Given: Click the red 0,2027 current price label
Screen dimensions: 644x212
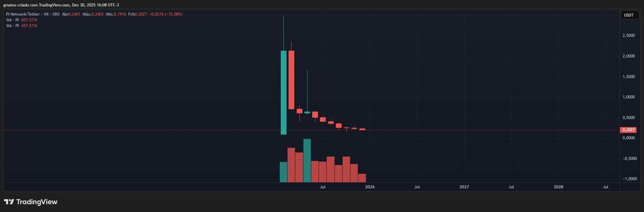Looking at the screenshot, I should pyautogui.click(x=628, y=130).
